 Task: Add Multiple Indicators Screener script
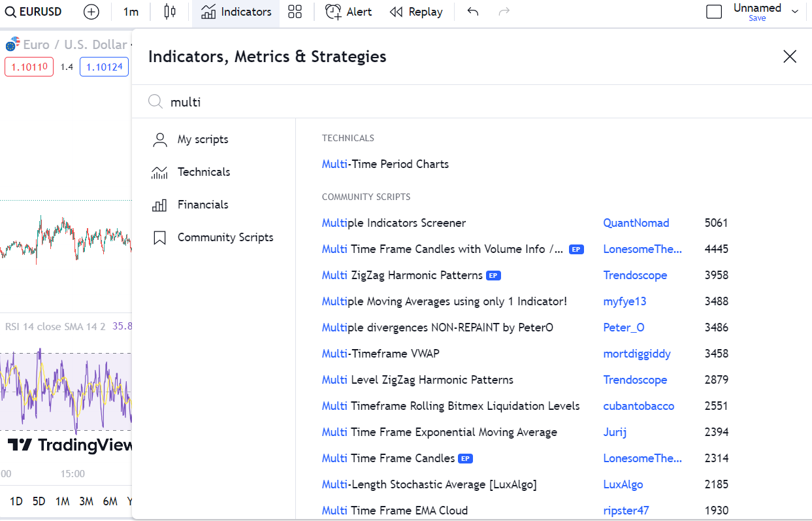click(394, 223)
